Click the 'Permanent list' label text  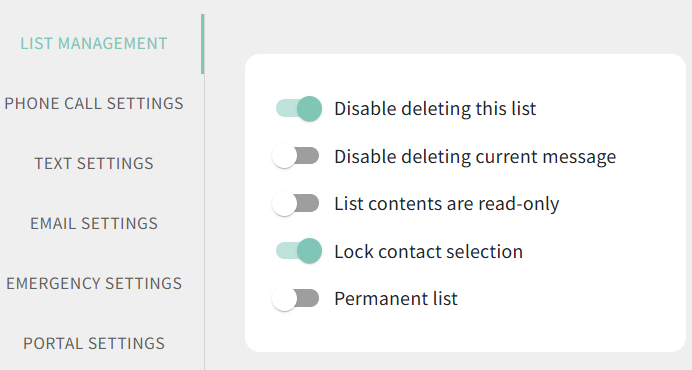pos(396,298)
